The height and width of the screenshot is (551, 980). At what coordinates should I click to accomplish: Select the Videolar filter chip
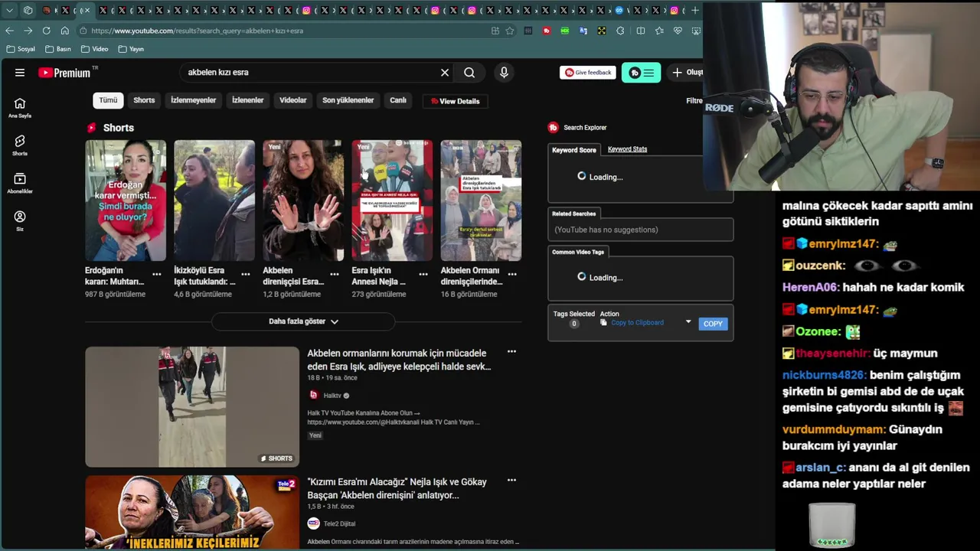click(x=292, y=100)
